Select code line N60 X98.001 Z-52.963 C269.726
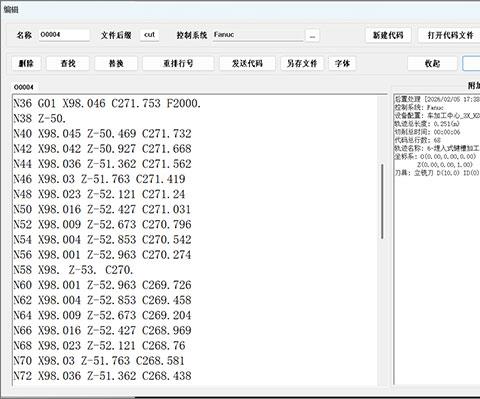 click(x=102, y=285)
